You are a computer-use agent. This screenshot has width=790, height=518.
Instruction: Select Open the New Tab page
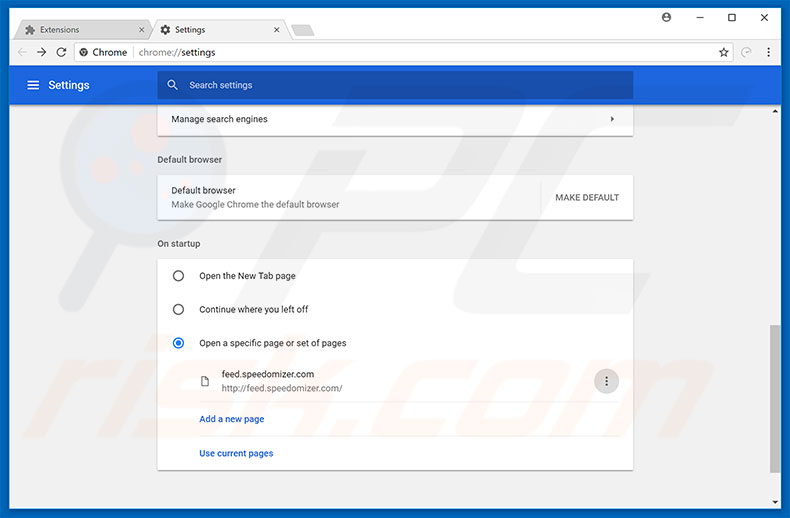(x=178, y=276)
